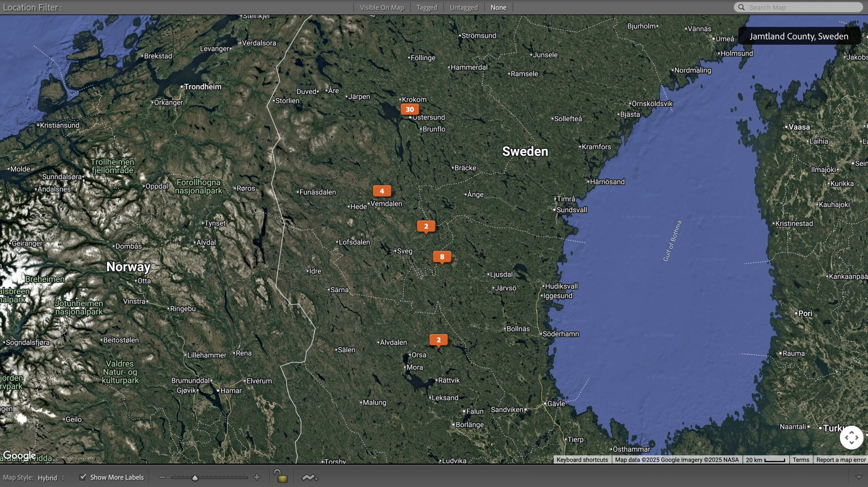This screenshot has width=868, height=487.
Task: Filter by Visible On Map
Action: (381, 7)
